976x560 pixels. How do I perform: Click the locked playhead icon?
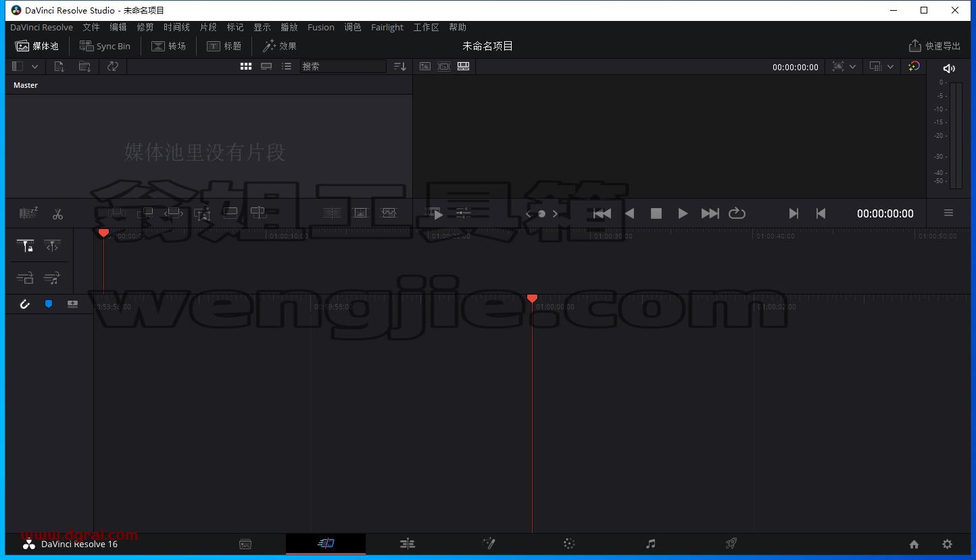pos(25,247)
